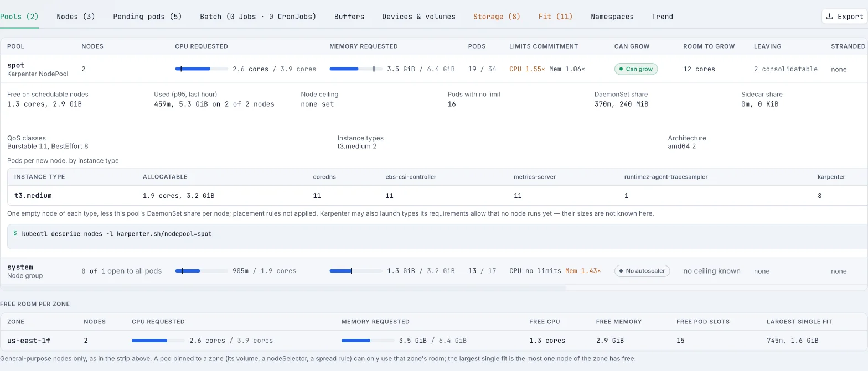The width and height of the screenshot is (868, 371).
Task: Click Sidecar share value '0m, 0 KiB'
Action: pos(759,104)
